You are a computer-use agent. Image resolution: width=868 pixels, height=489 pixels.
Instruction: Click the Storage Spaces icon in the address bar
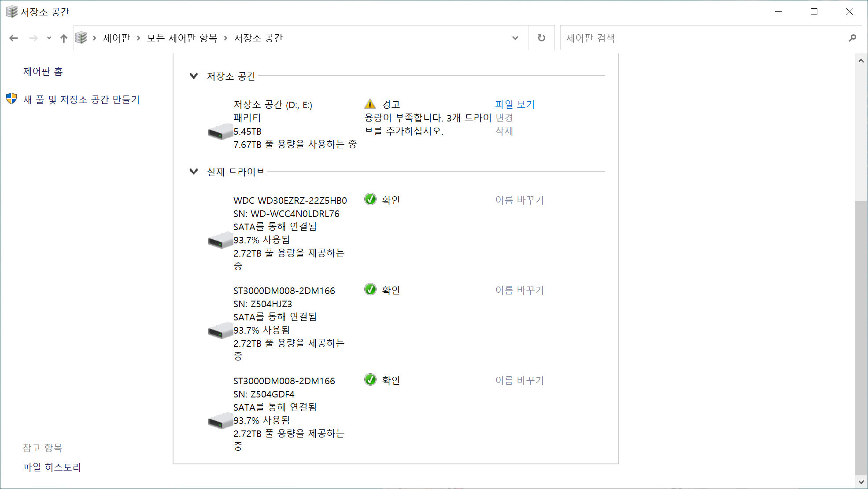[81, 38]
